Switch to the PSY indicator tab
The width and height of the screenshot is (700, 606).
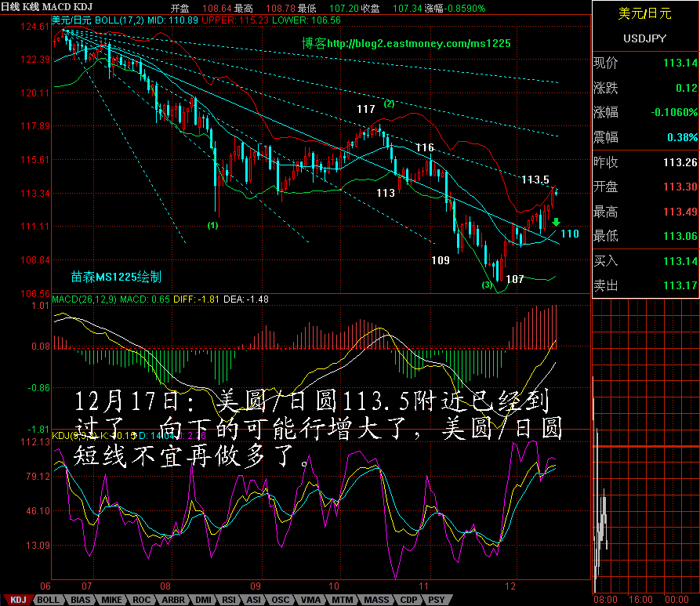[436, 600]
